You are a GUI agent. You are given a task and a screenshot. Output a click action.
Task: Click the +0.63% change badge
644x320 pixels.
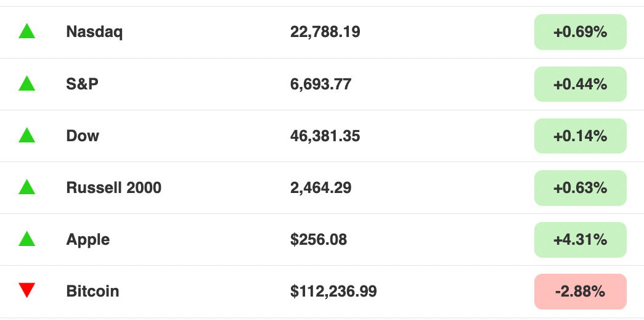click(580, 187)
